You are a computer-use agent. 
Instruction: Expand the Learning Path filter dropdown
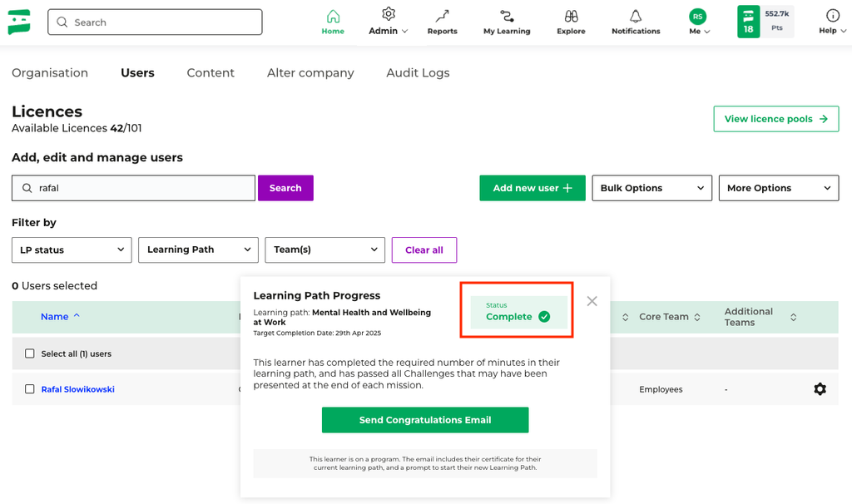point(198,250)
